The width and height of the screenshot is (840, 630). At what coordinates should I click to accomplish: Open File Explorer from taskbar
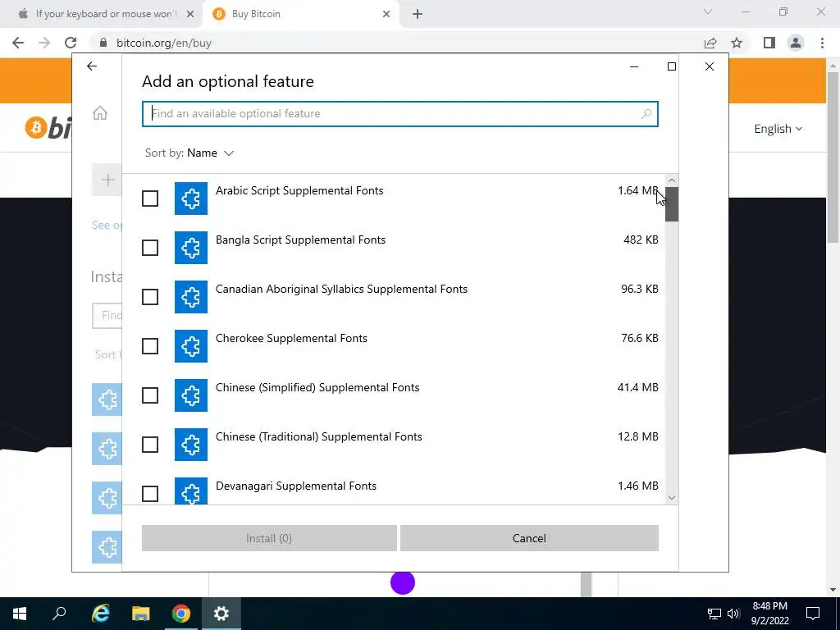141,614
